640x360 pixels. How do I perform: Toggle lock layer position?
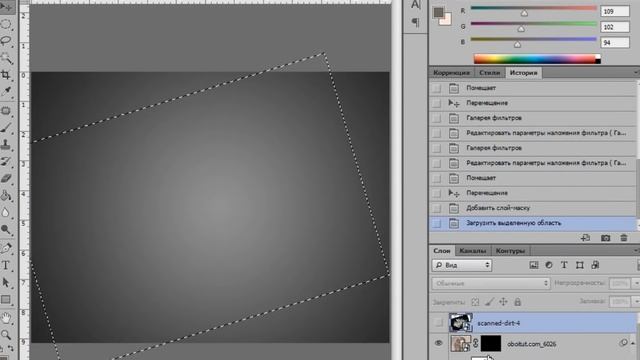pyautogui.click(x=503, y=302)
